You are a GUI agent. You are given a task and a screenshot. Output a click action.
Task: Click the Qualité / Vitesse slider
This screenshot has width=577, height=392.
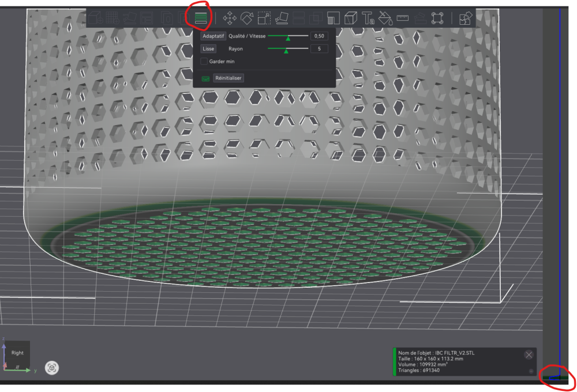[287, 36]
